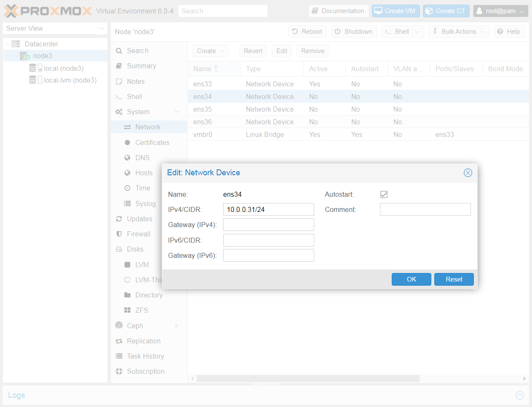Click the horizontal grid scrollbar
This screenshot has height=407, width=532.
(x=308, y=378)
